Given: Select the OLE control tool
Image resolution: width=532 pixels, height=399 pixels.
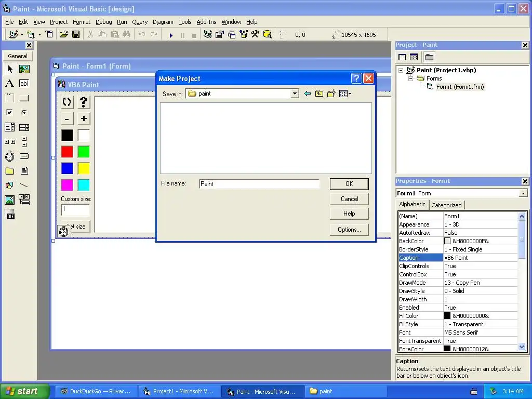Looking at the screenshot, I should [x=10, y=215].
